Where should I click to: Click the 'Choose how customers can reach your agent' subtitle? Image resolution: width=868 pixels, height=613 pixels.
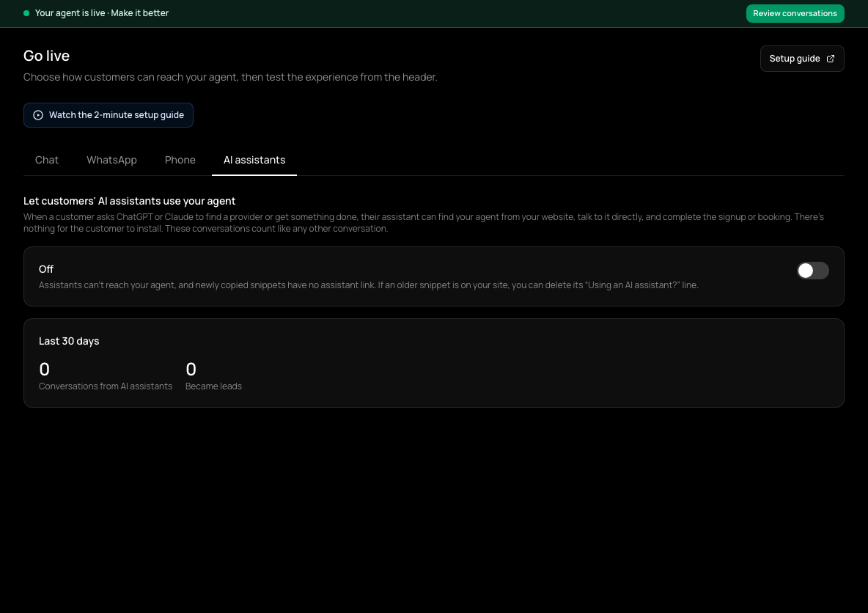(230, 77)
